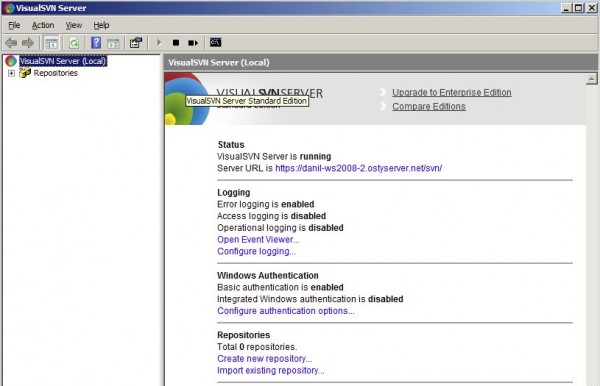This screenshot has height=386, width=600.
Task: Open the server URL link
Action: coord(359,168)
